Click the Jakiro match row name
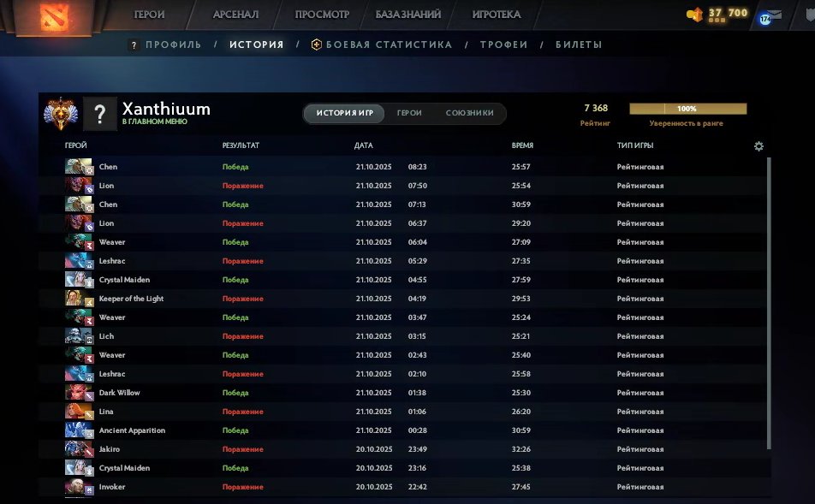The width and height of the screenshot is (815, 504). pos(111,449)
